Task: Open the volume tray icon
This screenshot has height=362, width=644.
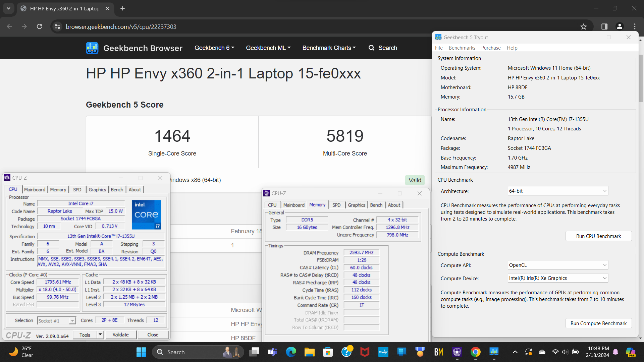Action: 565,352
